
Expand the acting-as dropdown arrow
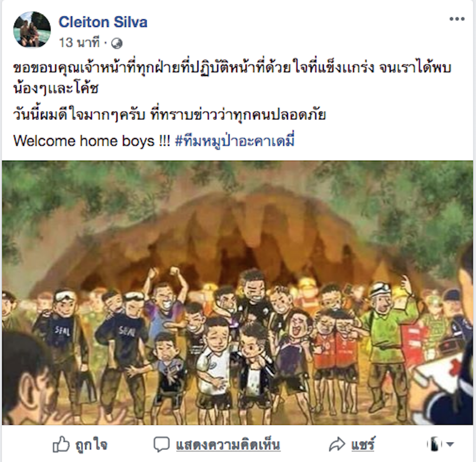coord(450,444)
